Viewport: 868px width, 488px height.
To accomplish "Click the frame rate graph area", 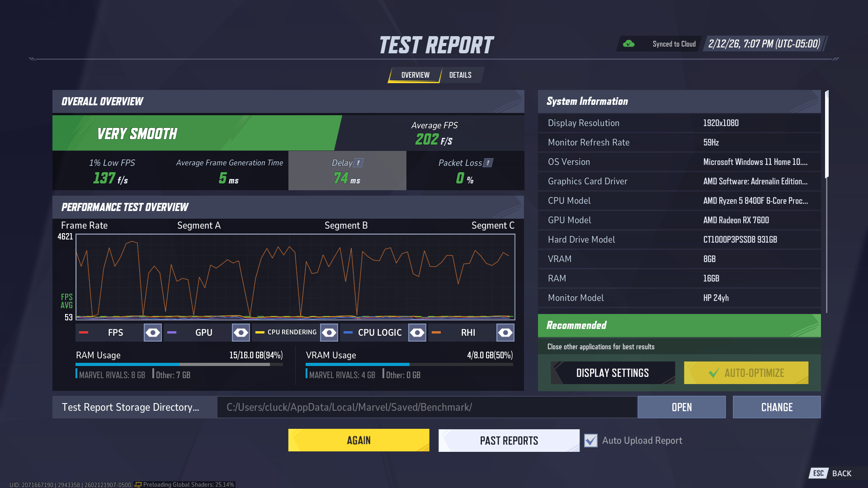I will 295,277.
